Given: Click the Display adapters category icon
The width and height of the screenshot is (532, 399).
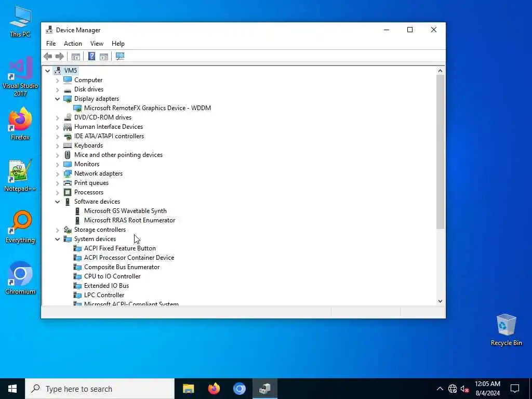Looking at the screenshot, I should point(68,99).
